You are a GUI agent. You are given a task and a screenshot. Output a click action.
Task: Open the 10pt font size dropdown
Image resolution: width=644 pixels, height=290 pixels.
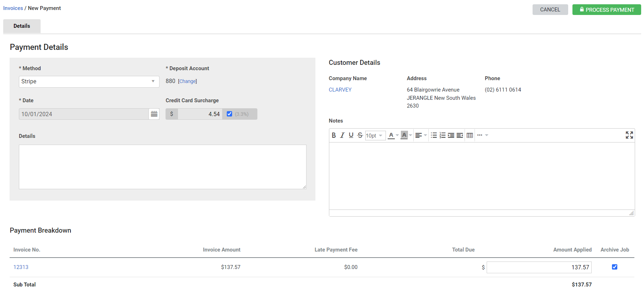375,135
